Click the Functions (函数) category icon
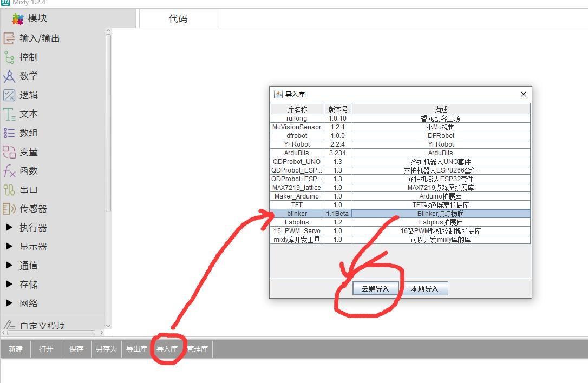 coord(9,171)
